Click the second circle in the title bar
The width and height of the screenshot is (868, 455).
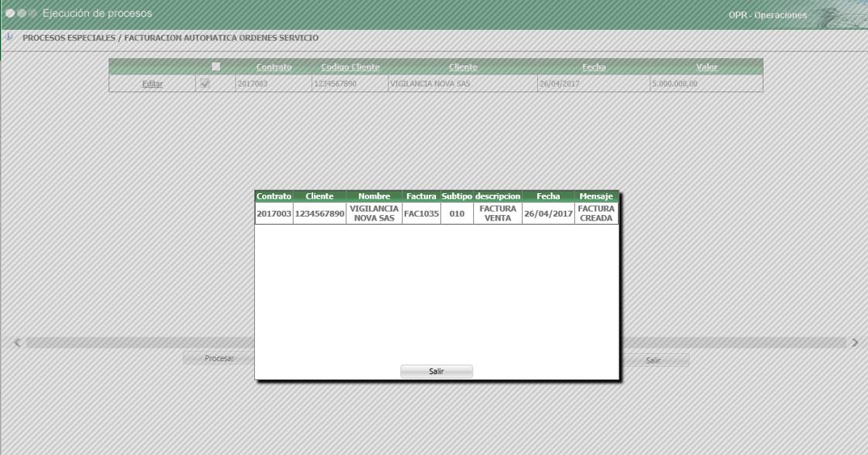point(22,13)
